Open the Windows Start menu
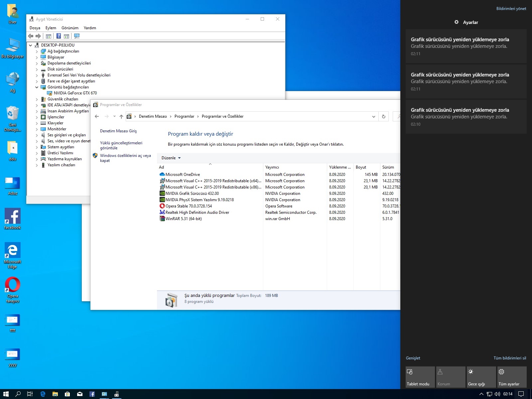The image size is (532, 399). point(6,394)
